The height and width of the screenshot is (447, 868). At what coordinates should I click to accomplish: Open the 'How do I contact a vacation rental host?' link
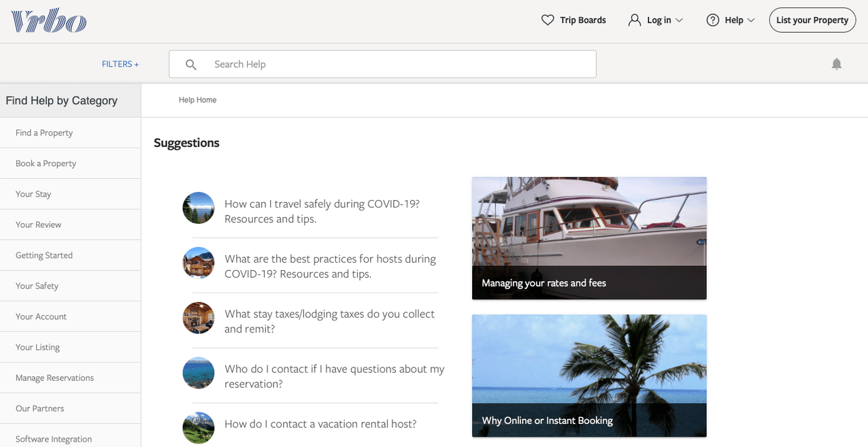[x=320, y=424]
